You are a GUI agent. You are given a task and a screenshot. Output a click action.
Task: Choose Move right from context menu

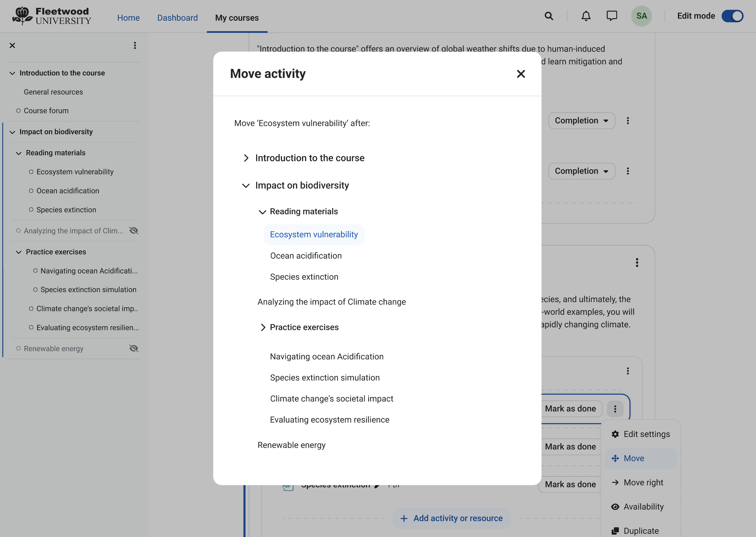click(x=640, y=483)
